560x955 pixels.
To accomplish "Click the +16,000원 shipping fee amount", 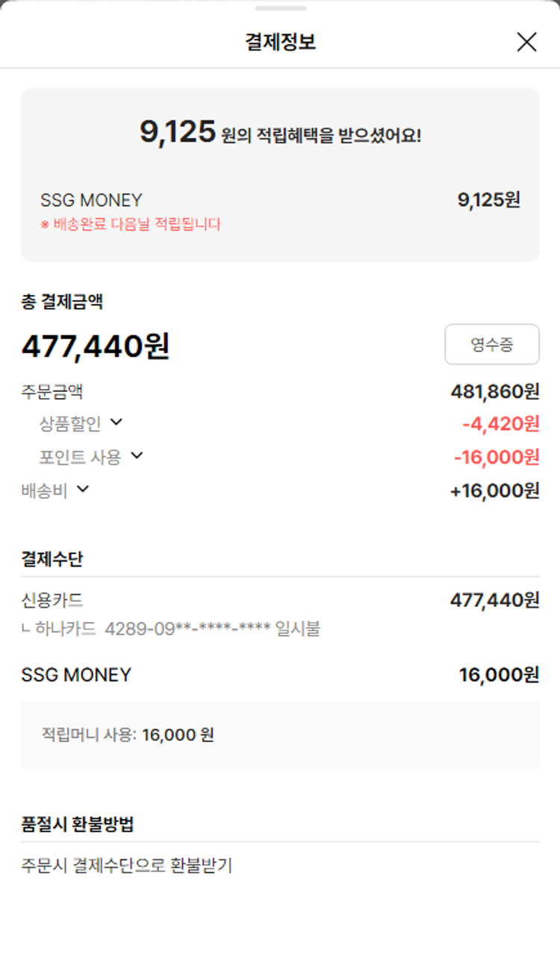I will (494, 491).
